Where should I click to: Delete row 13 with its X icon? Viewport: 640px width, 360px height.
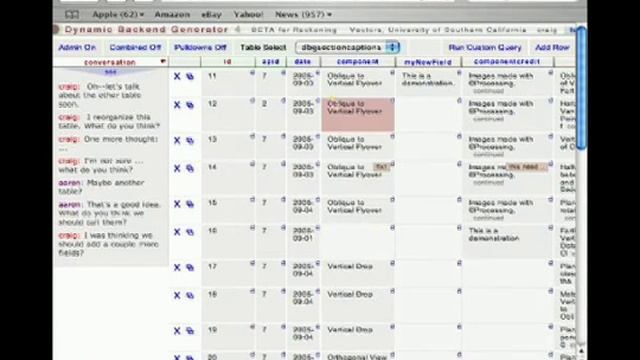[177, 140]
